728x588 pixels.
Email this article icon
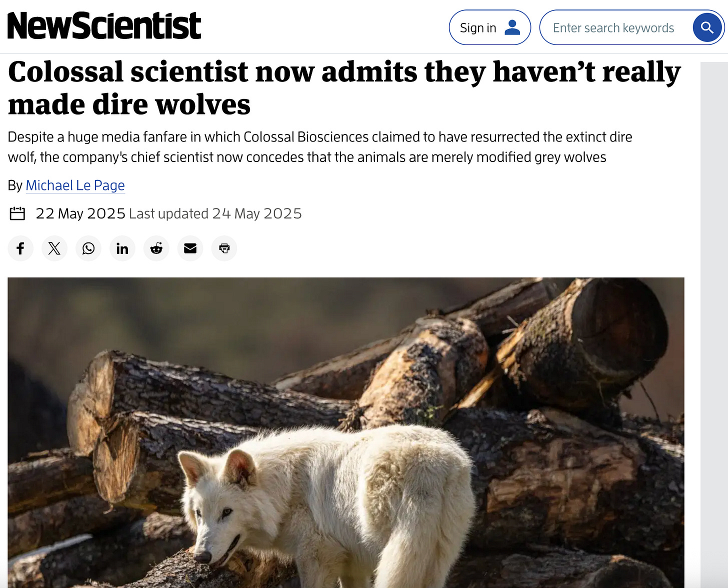190,248
